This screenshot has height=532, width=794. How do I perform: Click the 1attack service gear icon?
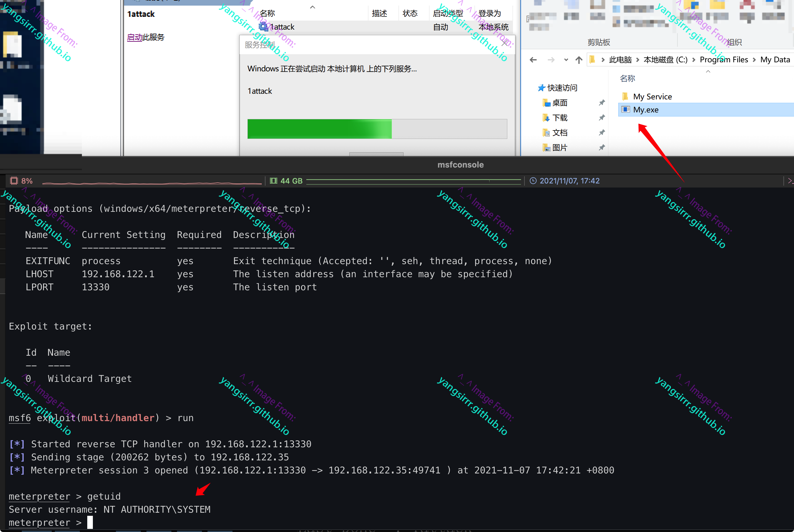[263, 27]
